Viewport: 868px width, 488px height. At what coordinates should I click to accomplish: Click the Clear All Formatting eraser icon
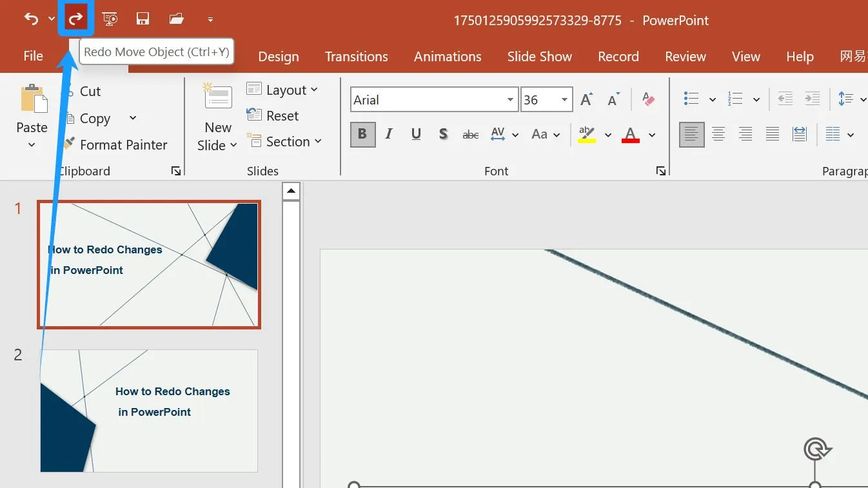649,99
